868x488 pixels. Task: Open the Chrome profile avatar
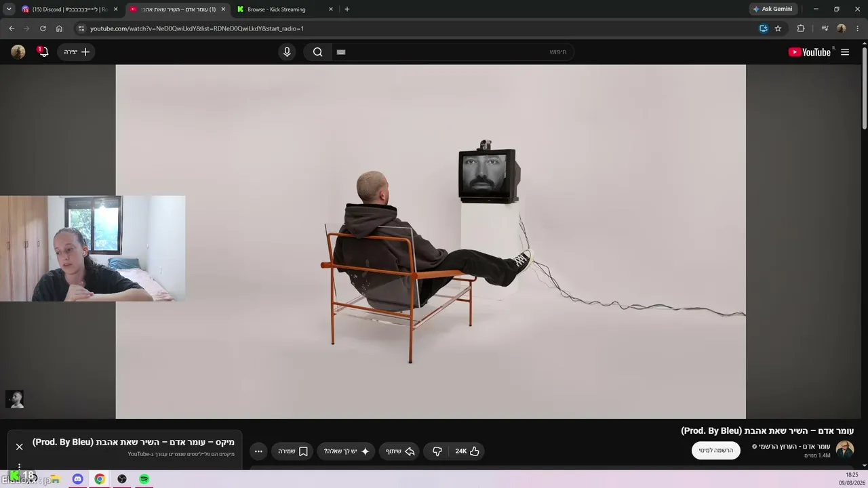[842, 28]
